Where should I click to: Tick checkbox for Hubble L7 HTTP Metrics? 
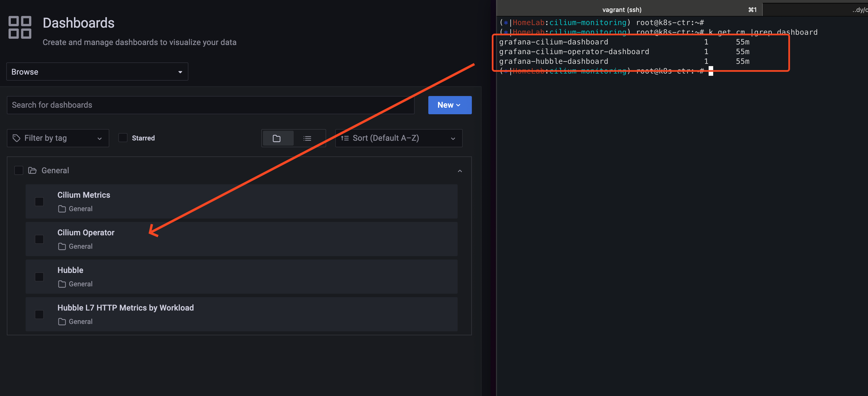click(40, 314)
